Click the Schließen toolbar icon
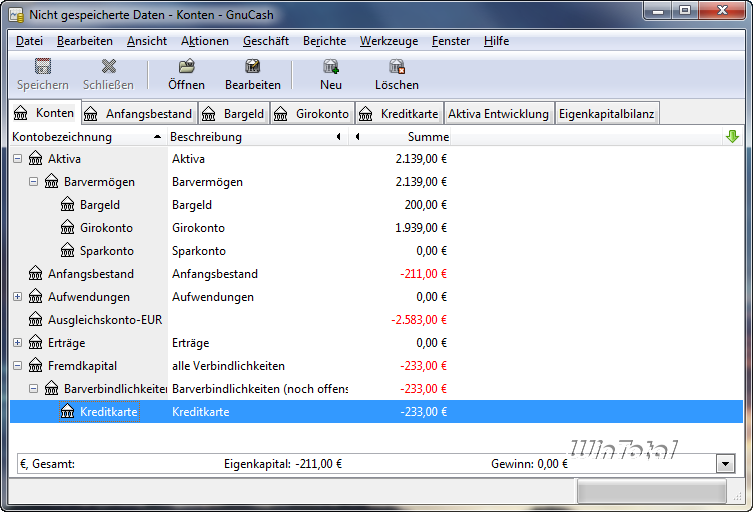 pyautogui.click(x=109, y=66)
